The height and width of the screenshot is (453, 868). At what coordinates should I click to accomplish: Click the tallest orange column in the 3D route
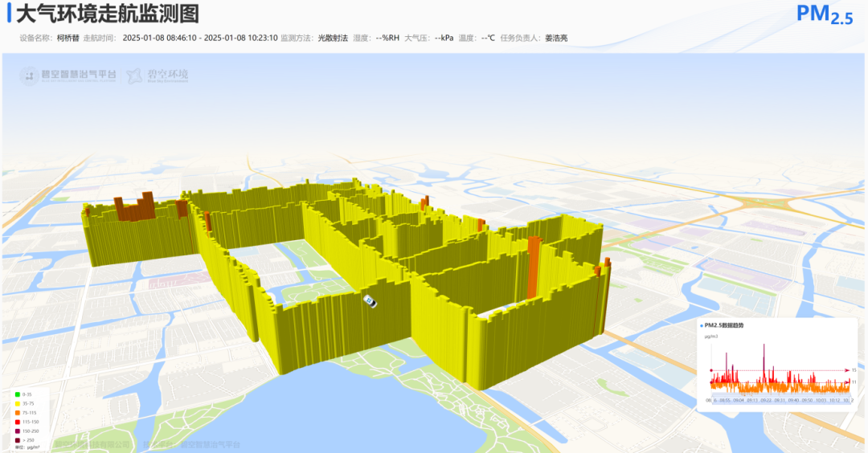pos(534,267)
